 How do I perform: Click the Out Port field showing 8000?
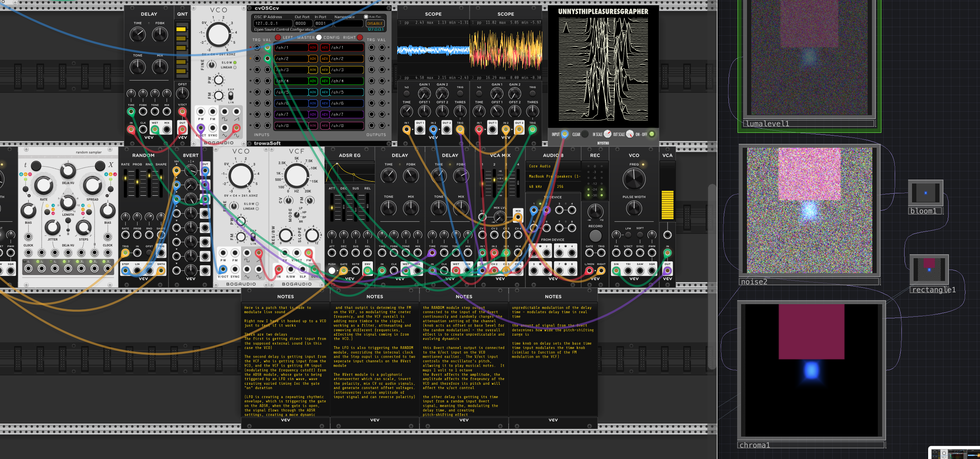click(x=303, y=23)
